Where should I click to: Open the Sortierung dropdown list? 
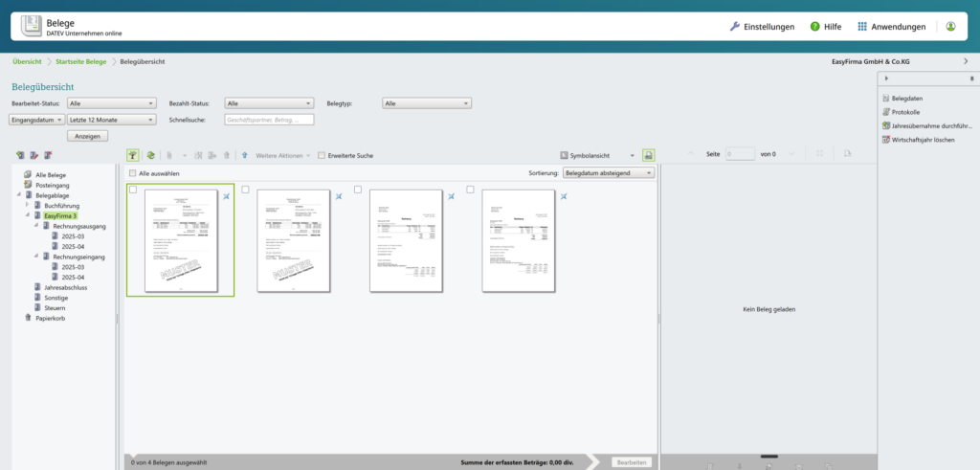[609, 173]
